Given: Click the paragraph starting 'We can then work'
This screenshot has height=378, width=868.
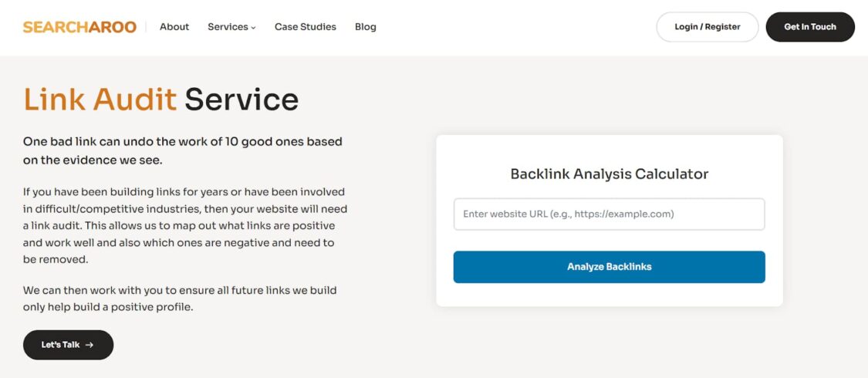Looking at the screenshot, I should pyautogui.click(x=180, y=299).
